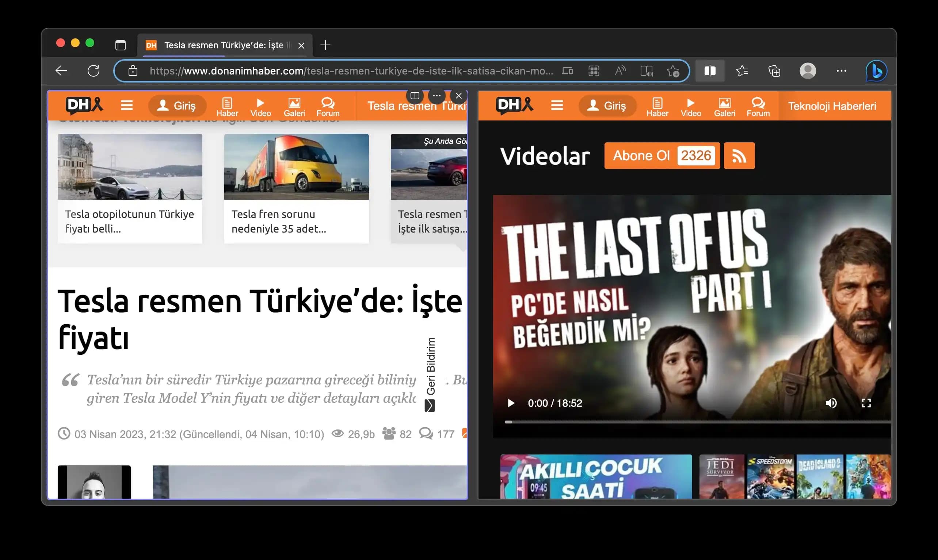Open Forum section in right pane nav
938x560 pixels.
tap(758, 107)
